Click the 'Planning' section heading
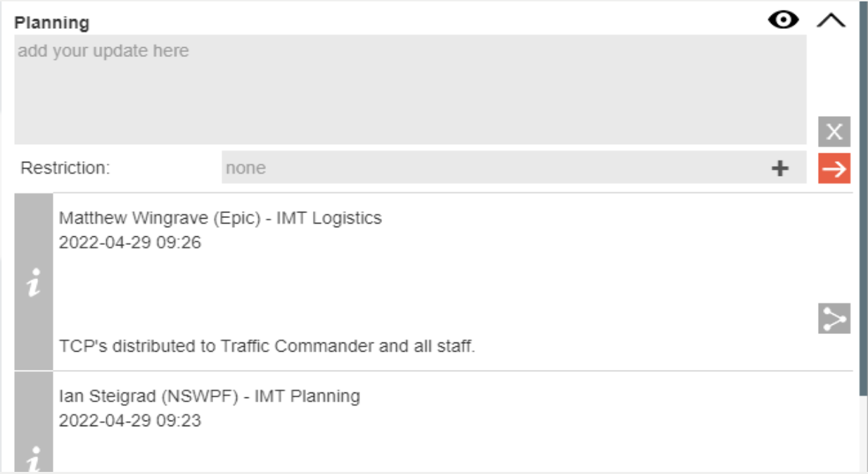This screenshot has width=868, height=474. pos(53,23)
